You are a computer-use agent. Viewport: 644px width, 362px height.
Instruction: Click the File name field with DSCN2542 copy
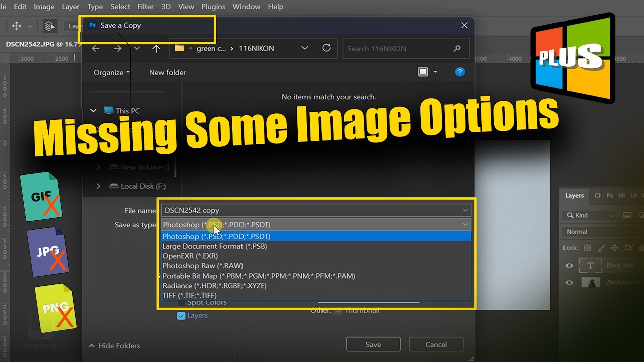coord(316,210)
